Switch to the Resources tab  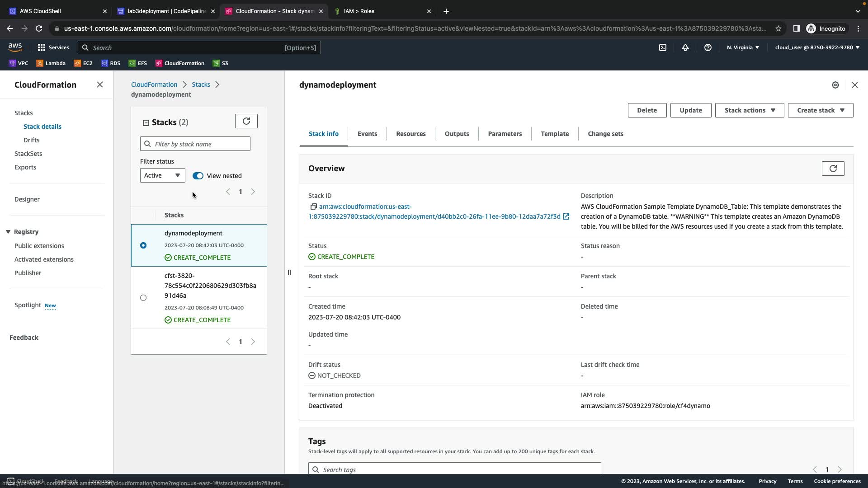(x=410, y=134)
